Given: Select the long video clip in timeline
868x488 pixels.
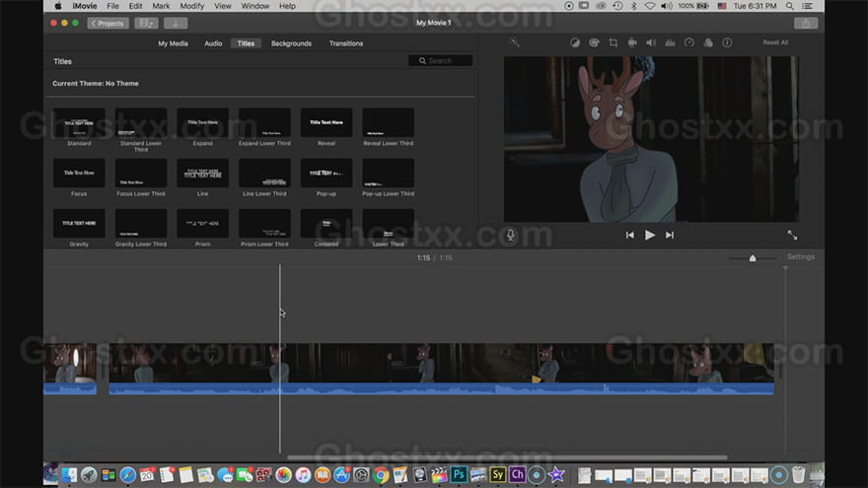Looking at the screenshot, I should click(x=441, y=369).
